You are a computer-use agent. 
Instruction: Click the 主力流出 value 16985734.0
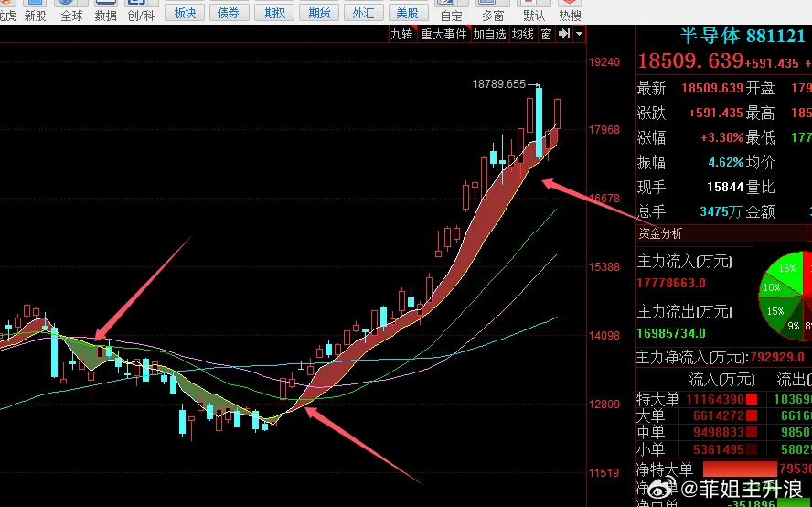671,333
